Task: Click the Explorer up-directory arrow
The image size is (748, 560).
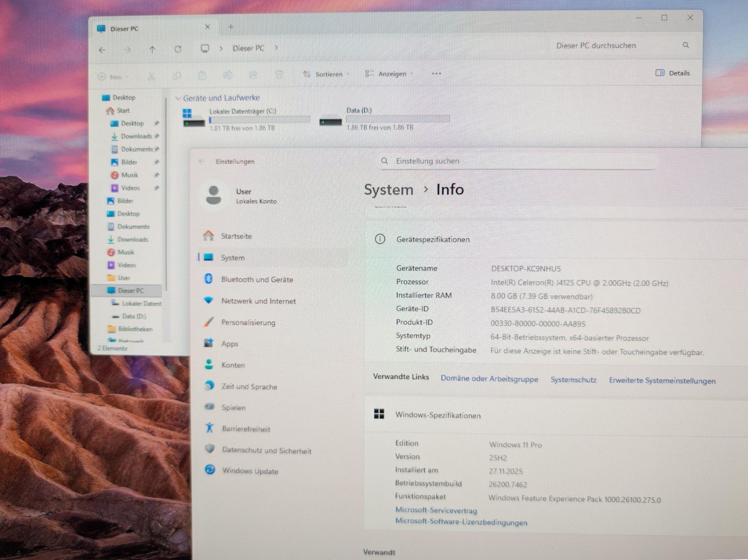Action: point(153,49)
